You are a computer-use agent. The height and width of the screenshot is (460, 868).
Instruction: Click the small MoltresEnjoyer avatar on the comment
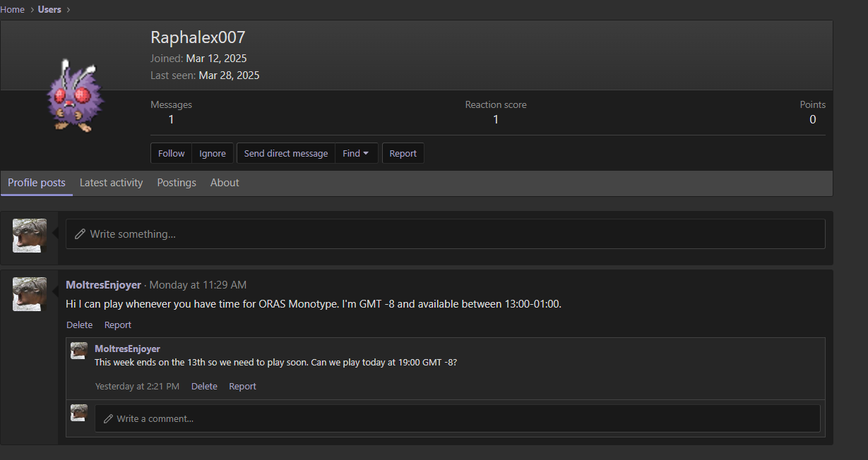[79, 351]
